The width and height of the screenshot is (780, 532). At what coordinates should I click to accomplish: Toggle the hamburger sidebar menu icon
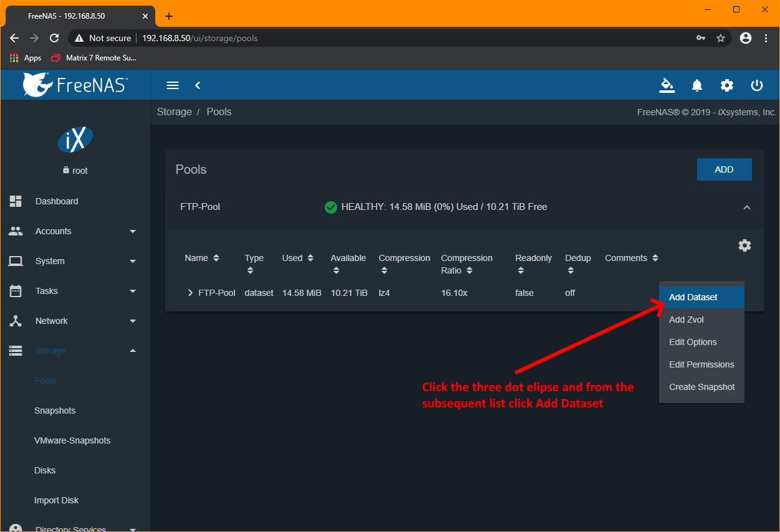pos(173,85)
